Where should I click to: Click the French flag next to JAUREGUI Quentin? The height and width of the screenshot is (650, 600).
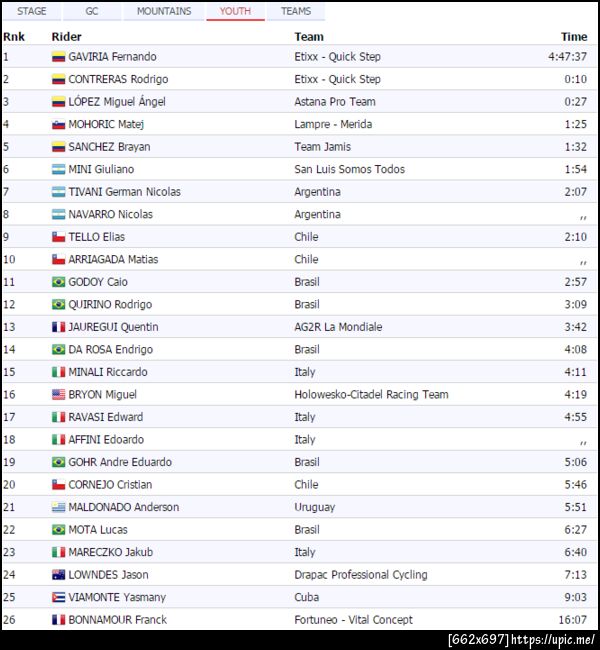point(58,327)
